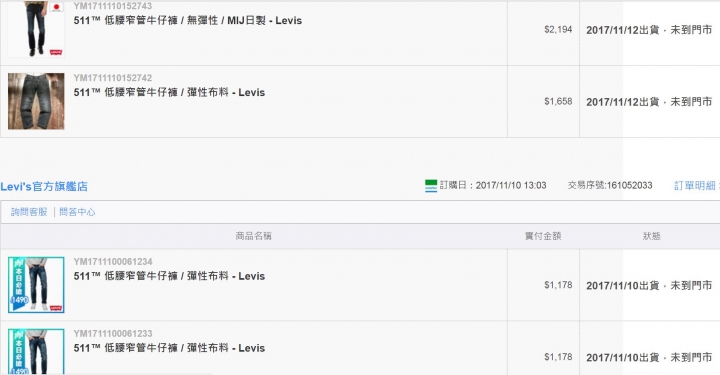Open the MIJ日製 jeans product thumbnail

click(x=36, y=28)
